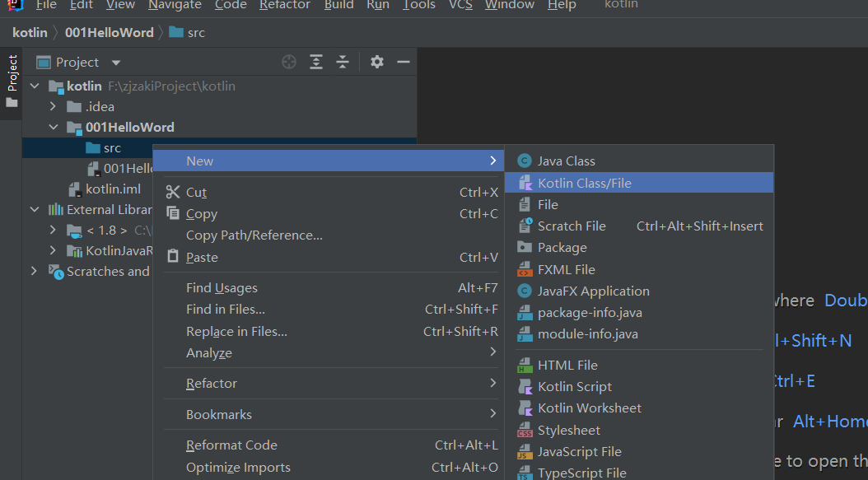Click the JavaFX Application icon
The width and height of the screenshot is (868, 480).
pos(525,291)
